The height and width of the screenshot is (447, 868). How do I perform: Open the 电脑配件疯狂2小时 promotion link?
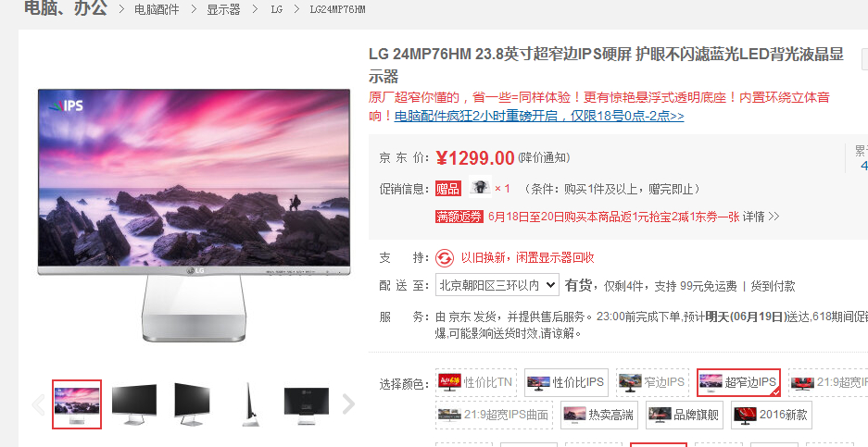click(539, 117)
